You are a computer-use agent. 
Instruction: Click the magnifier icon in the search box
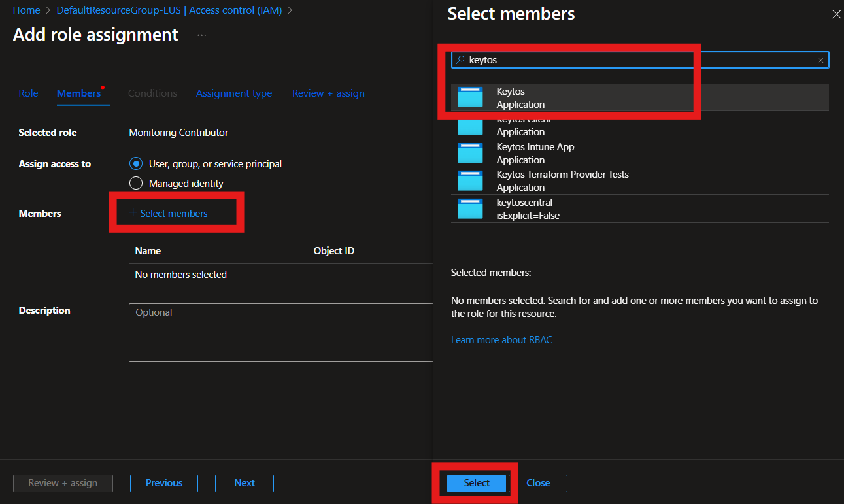pos(462,59)
